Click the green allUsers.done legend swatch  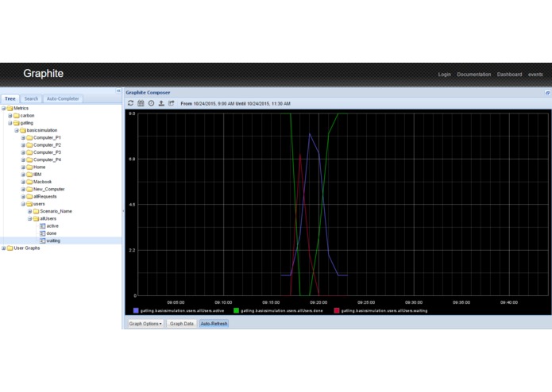(x=236, y=310)
